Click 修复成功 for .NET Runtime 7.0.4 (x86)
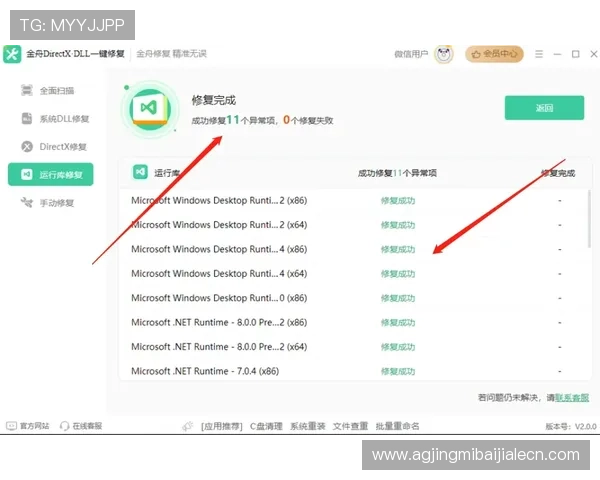The image size is (600, 480). [398, 371]
